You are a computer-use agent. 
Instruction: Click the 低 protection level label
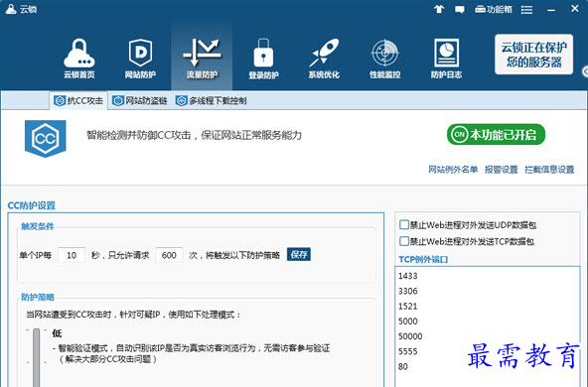(57, 333)
